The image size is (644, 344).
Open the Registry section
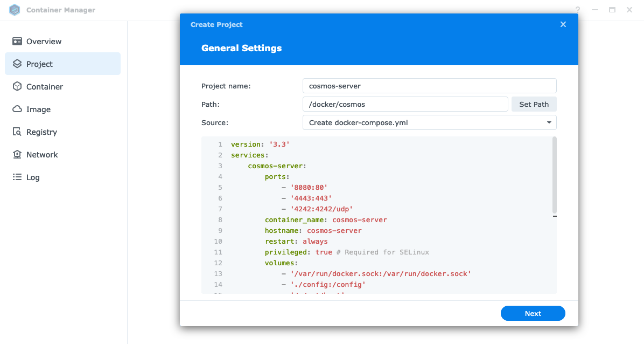pos(41,132)
